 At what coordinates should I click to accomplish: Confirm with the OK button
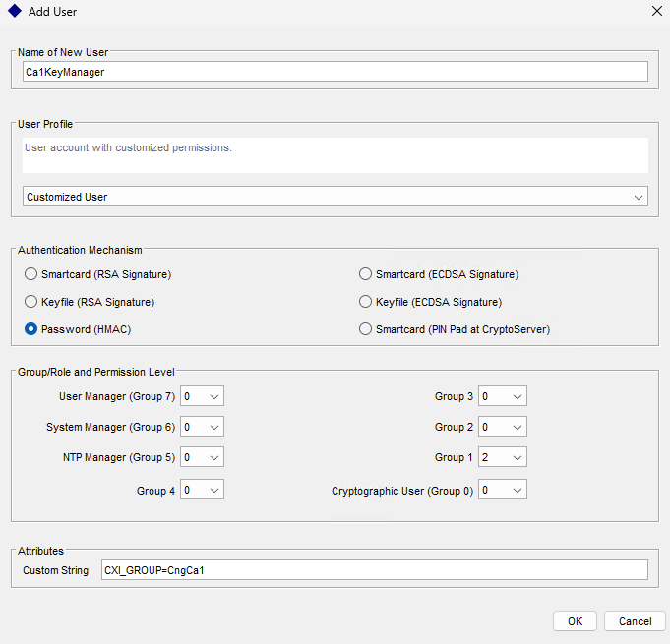coord(575,621)
